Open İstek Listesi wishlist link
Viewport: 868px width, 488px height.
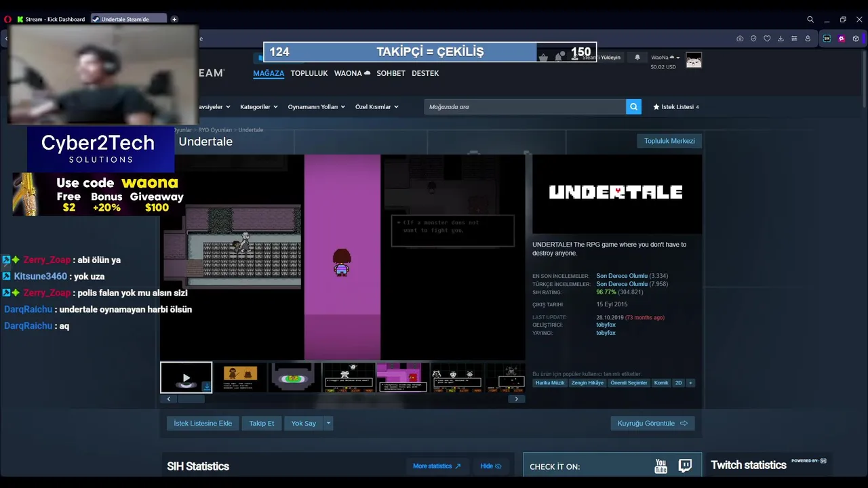point(675,107)
